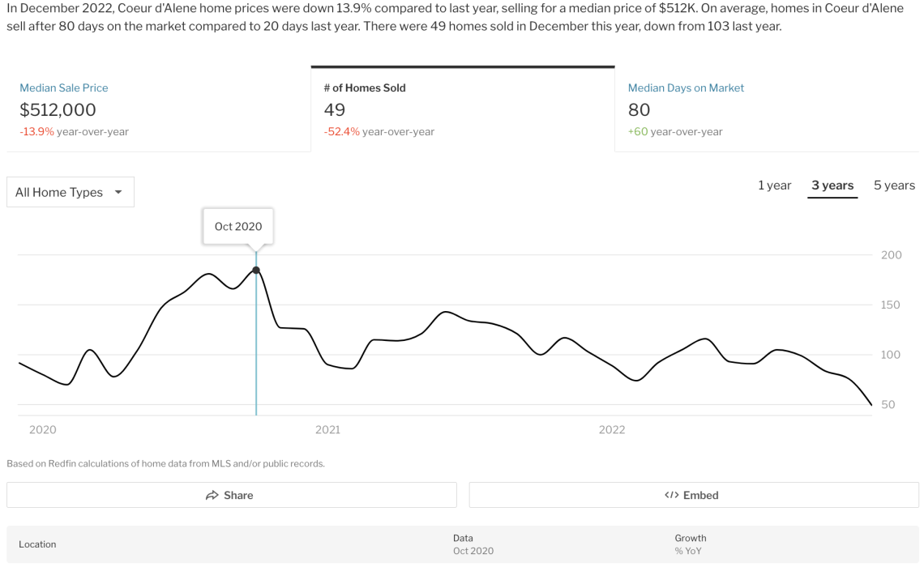Click the caret arrow beside All Home Types

tap(118, 192)
